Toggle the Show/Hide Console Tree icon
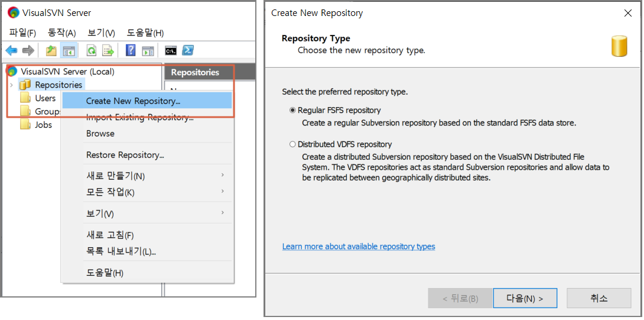 (x=68, y=51)
